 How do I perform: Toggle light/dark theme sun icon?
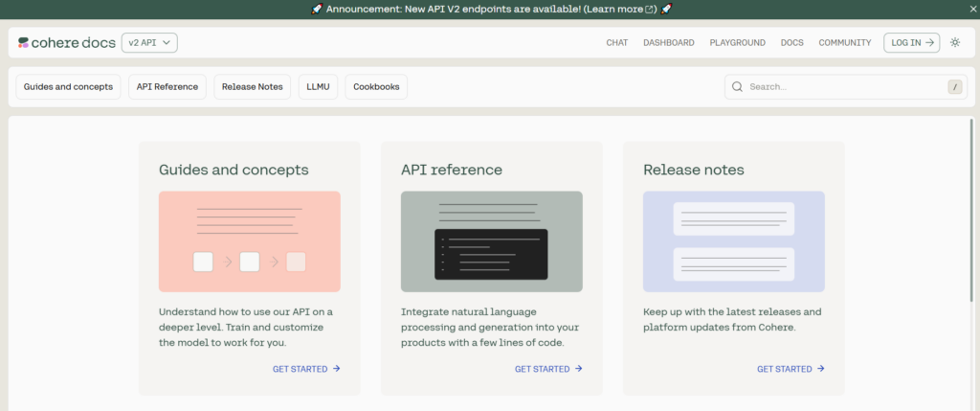[x=955, y=42]
